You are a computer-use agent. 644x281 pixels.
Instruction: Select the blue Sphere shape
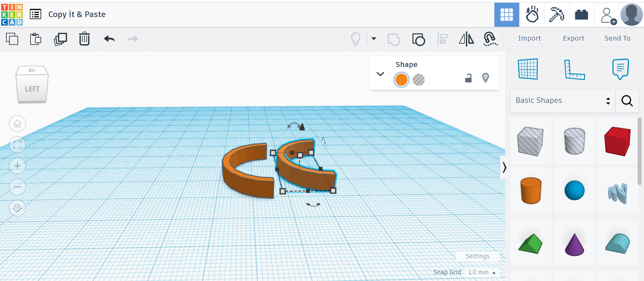[x=574, y=190]
